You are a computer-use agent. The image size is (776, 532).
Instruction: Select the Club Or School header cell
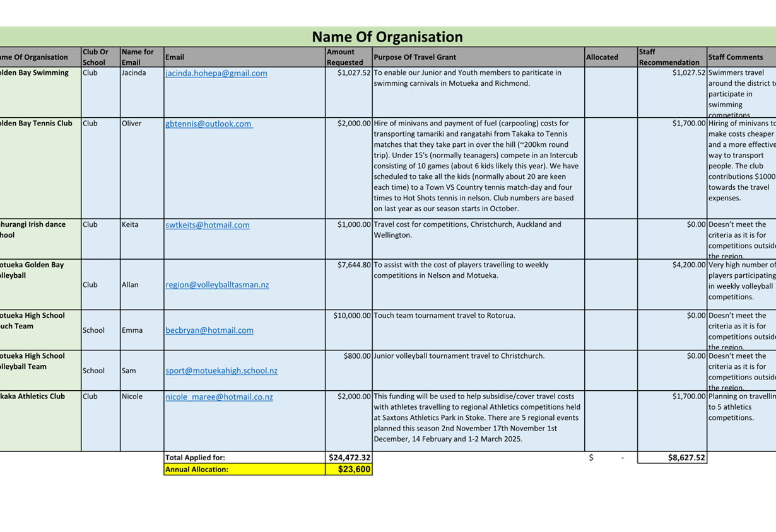[x=100, y=57]
